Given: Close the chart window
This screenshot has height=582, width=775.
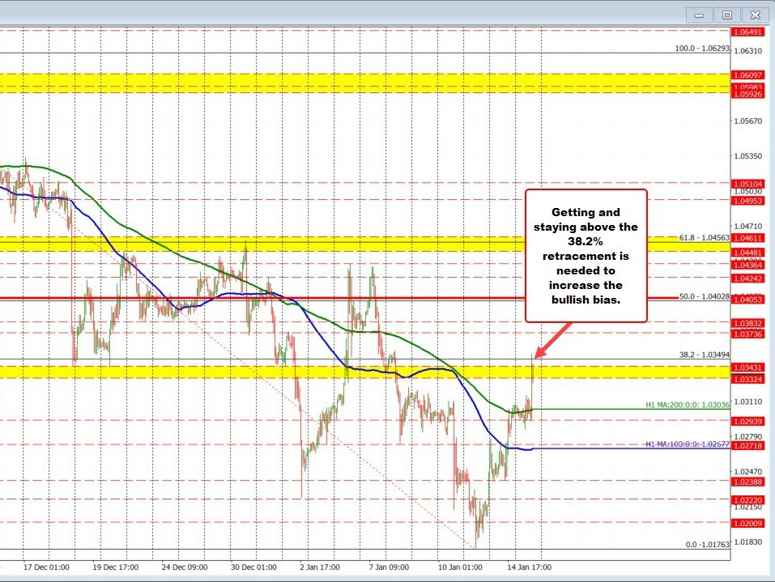Looking at the screenshot, I should click(x=753, y=15).
